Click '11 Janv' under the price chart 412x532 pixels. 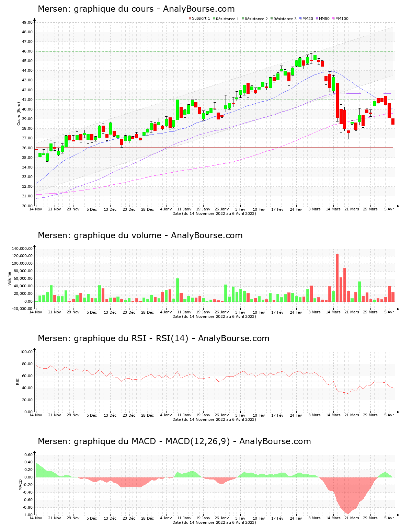(184, 209)
